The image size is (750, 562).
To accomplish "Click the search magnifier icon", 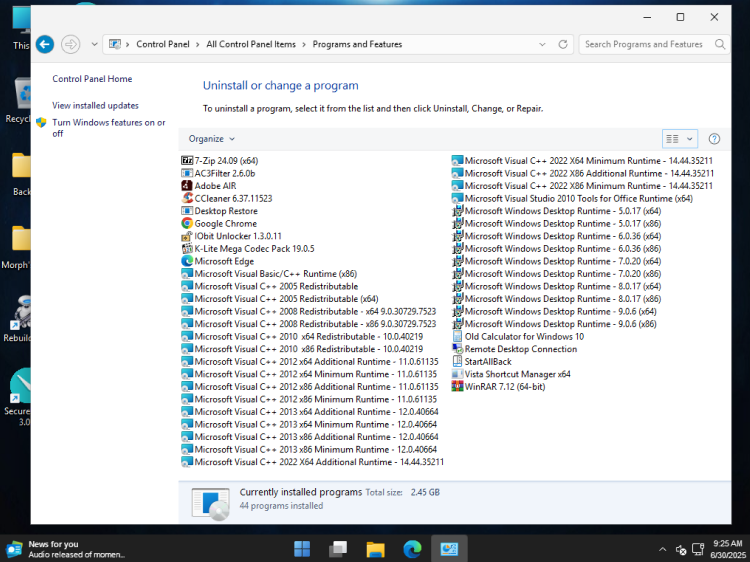I will point(720,44).
